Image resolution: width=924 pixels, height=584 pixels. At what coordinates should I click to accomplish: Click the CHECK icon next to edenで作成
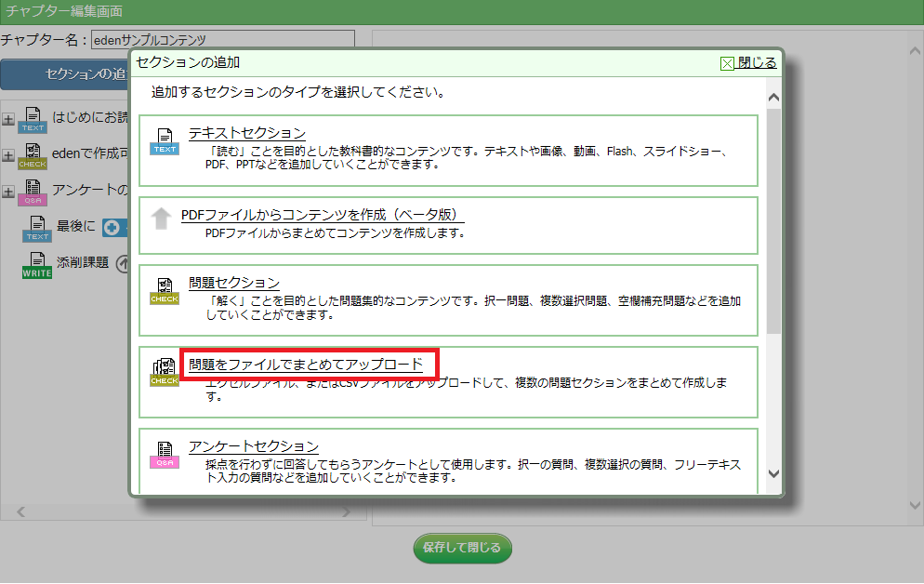(33, 156)
